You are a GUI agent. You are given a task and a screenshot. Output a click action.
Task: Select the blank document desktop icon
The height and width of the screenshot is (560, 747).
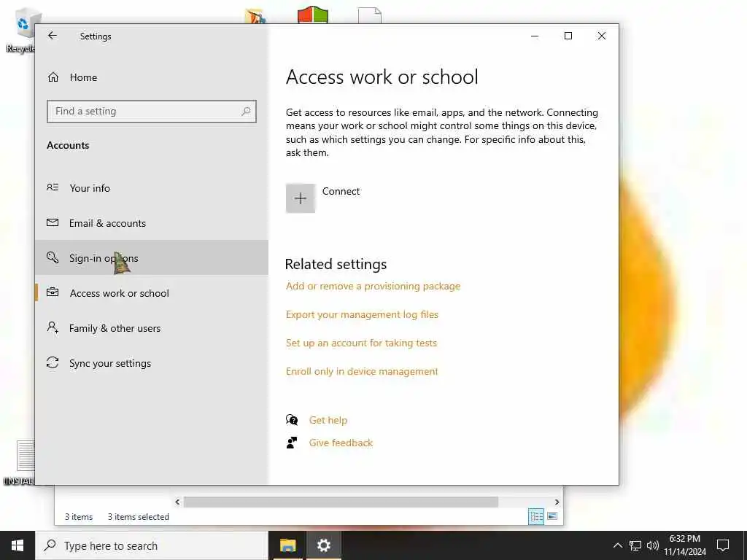tap(370, 15)
